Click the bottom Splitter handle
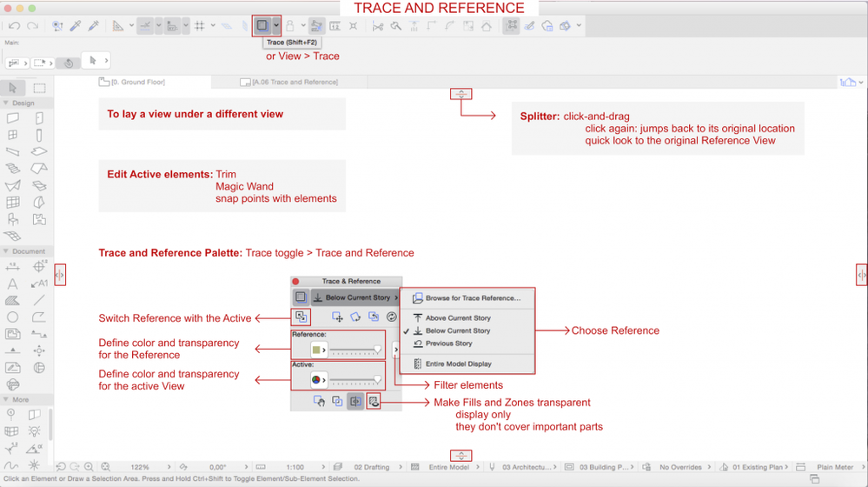The height and width of the screenshot is (487, 868). [x=461, y=456]
